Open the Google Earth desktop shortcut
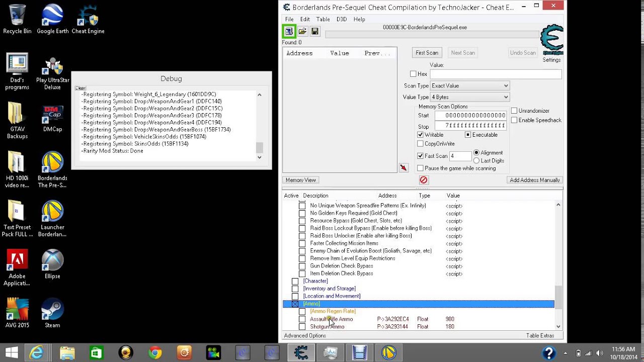Screen dimensions: 644x362 pyautogui.click(x=52, y=19)
